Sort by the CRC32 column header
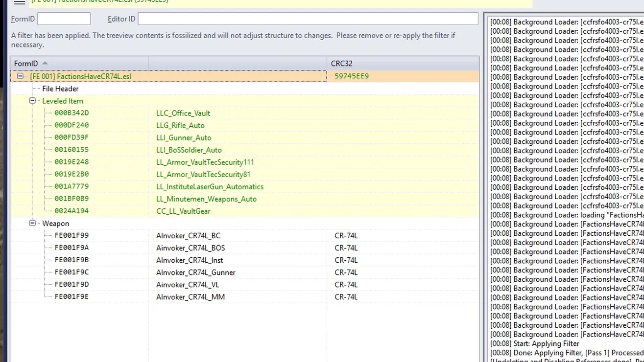644x362 pixels. pos(403,64)
